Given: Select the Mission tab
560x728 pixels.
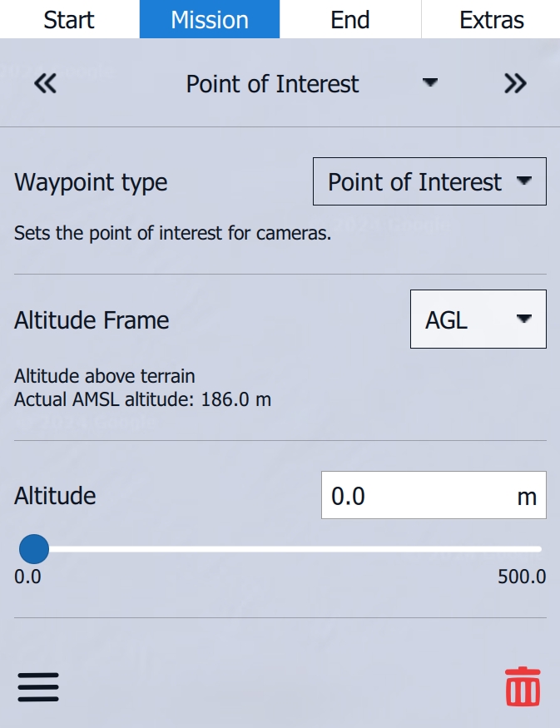Looking at the screenshot, I should click(210, 19).
